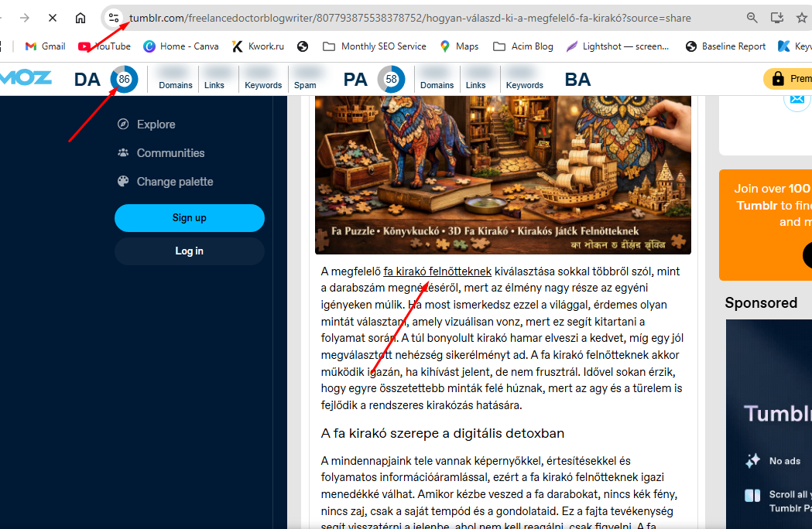Image resolution: width=812 pixels, height=529 pixels.
Task: Click the MozBar DA score circle
Action: pos(124,79)
